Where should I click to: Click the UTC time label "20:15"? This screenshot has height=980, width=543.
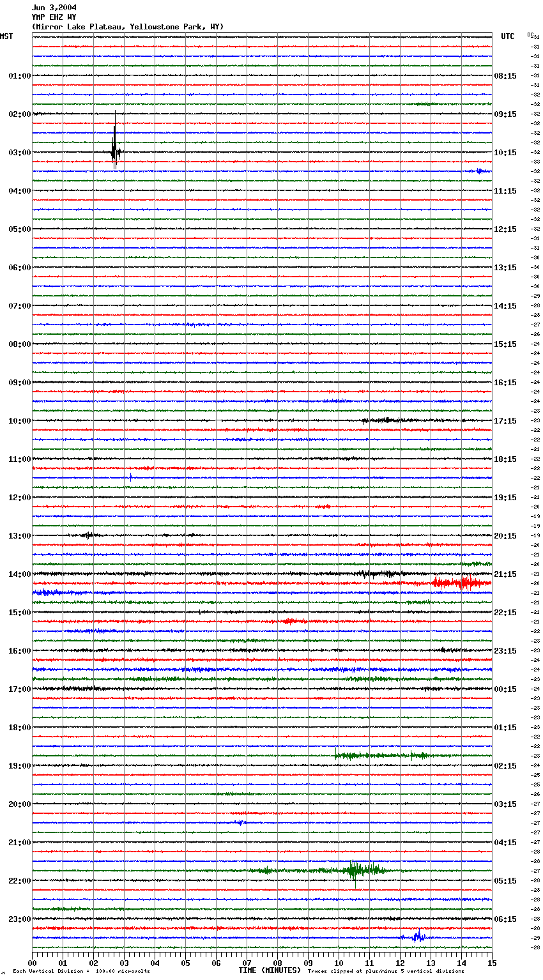[505, 536]
